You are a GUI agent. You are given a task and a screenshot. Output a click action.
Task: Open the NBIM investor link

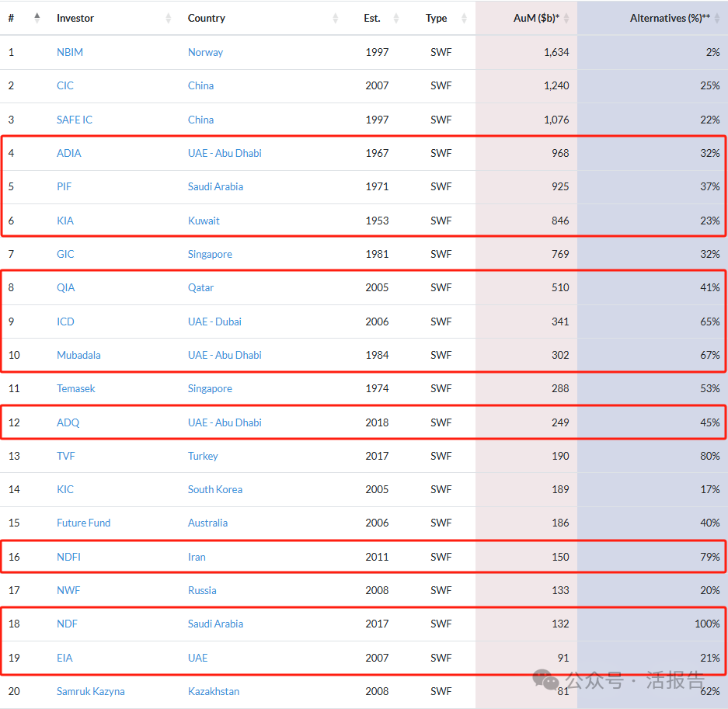coord(70,52)
